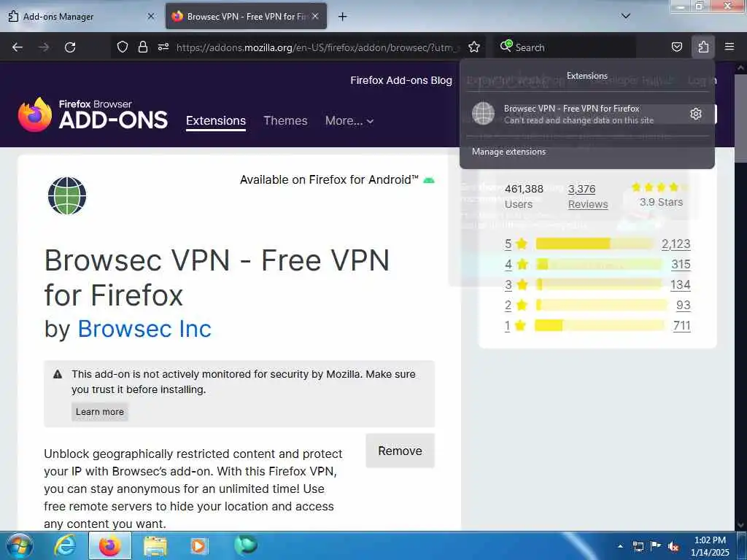Viewport: 747px width, 560px height.
Task: Open the 315 four-star review count
Action: click(x=681, y=264)
